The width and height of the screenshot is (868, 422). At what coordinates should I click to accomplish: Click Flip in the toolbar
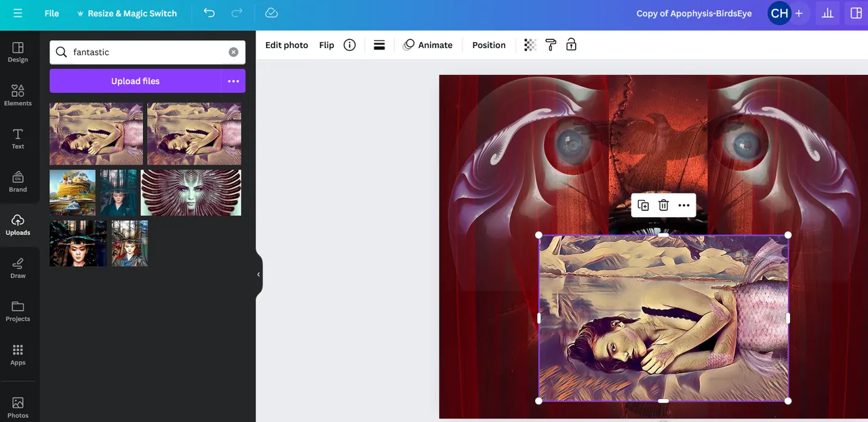point(327,45)
